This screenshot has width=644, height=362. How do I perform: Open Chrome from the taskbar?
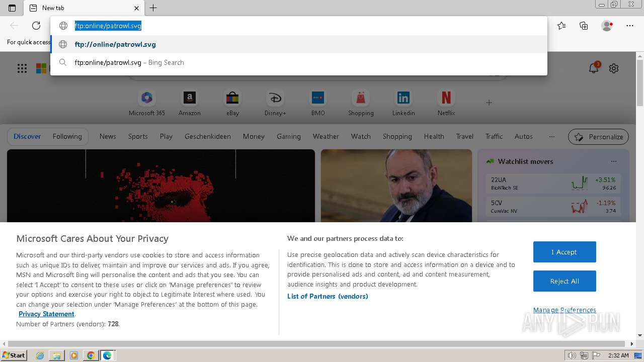pos(91,355)
